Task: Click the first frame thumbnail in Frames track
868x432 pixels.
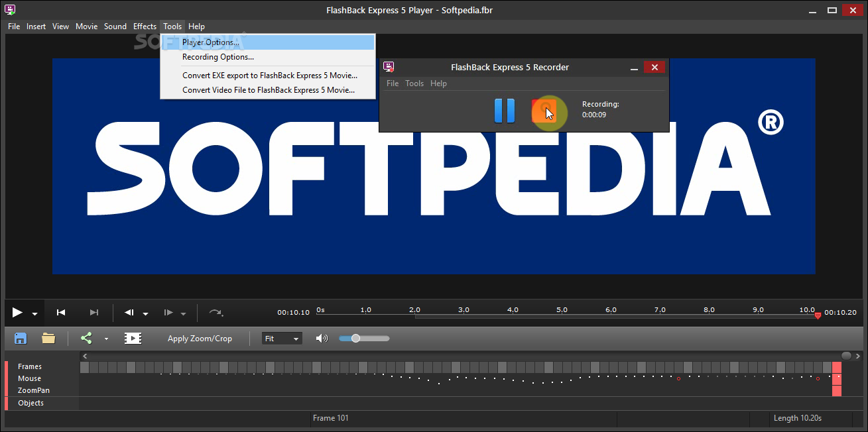Action: [84, 367]
